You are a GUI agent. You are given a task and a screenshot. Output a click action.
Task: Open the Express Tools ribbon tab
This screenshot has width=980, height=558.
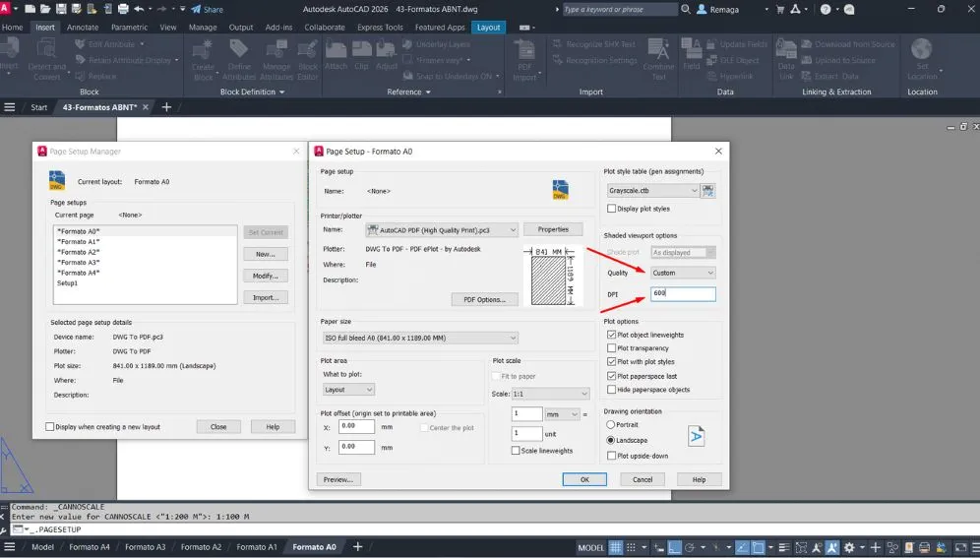(380, 28)
